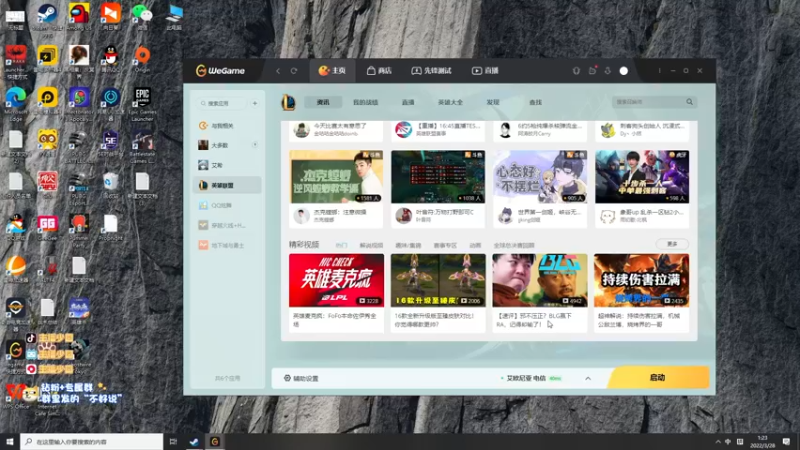Select 与我相关 in the sidebar
Image resolution: width=800 pixels, height=450 pixels.
[227, 126]
